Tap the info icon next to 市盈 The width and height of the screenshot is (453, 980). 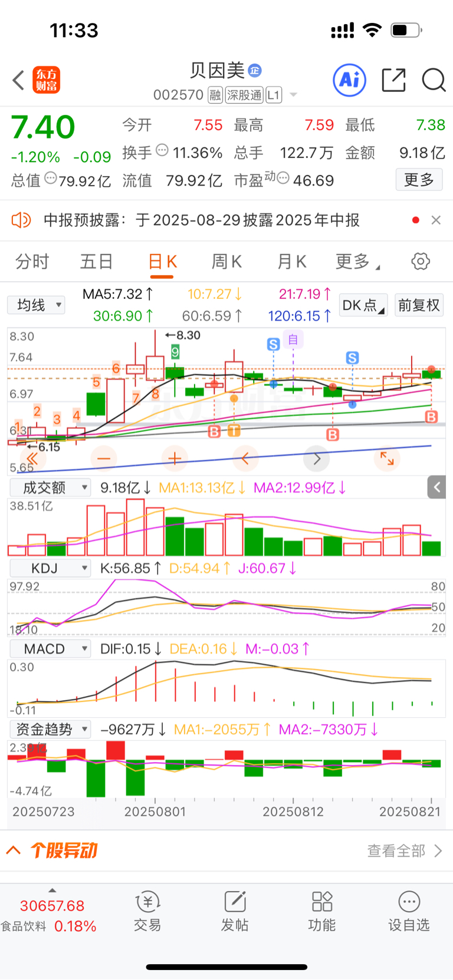(x=283, y=178)
